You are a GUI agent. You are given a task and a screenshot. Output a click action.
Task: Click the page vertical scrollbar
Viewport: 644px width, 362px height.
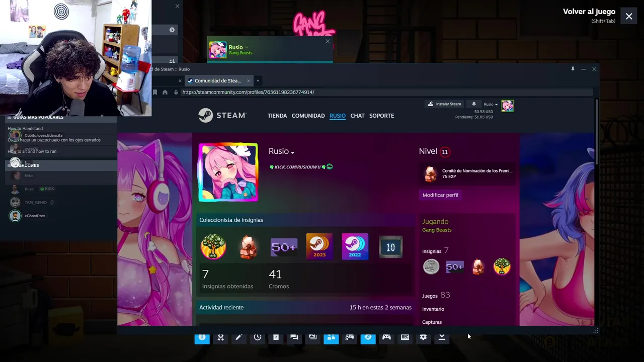[x=597, y=131]
